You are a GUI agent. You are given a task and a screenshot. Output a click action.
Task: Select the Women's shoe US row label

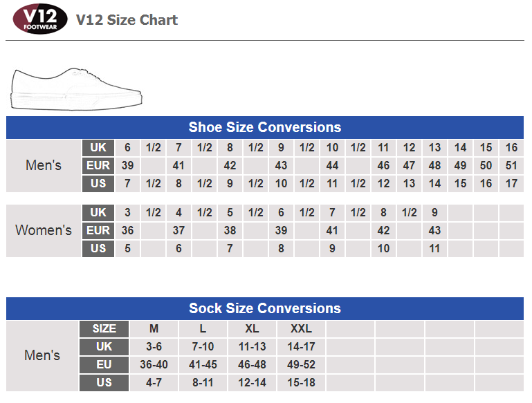98,248
